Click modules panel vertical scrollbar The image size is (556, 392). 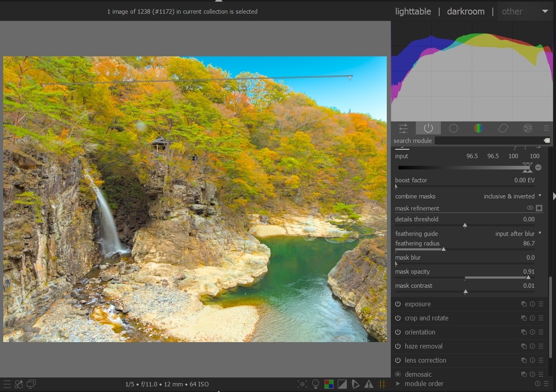tap(550, 317)
